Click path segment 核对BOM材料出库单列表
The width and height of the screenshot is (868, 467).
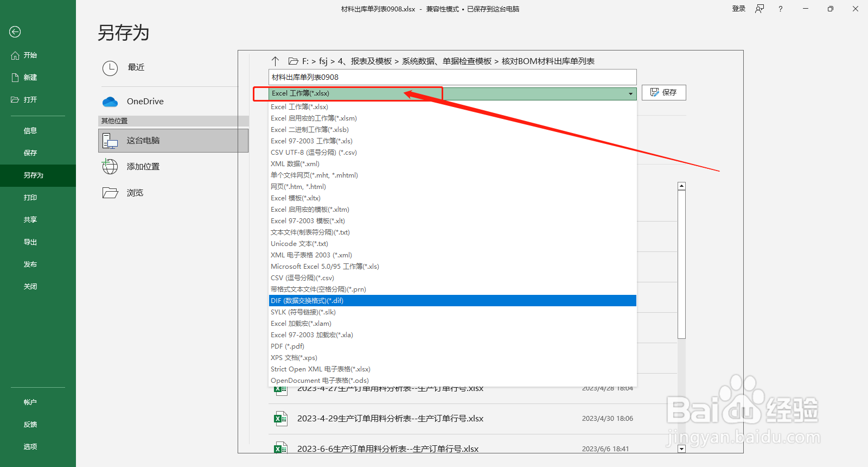548,61
